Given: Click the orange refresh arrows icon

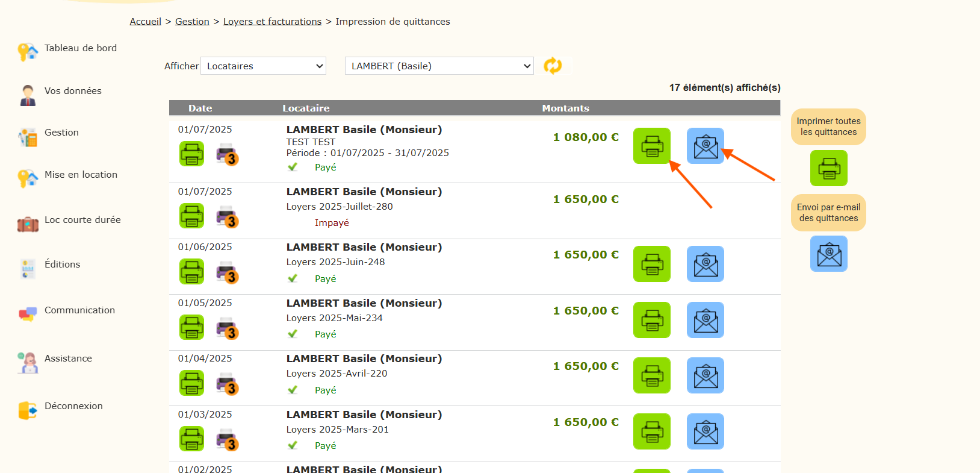Looking at the screenshot, I should (553, 66).
